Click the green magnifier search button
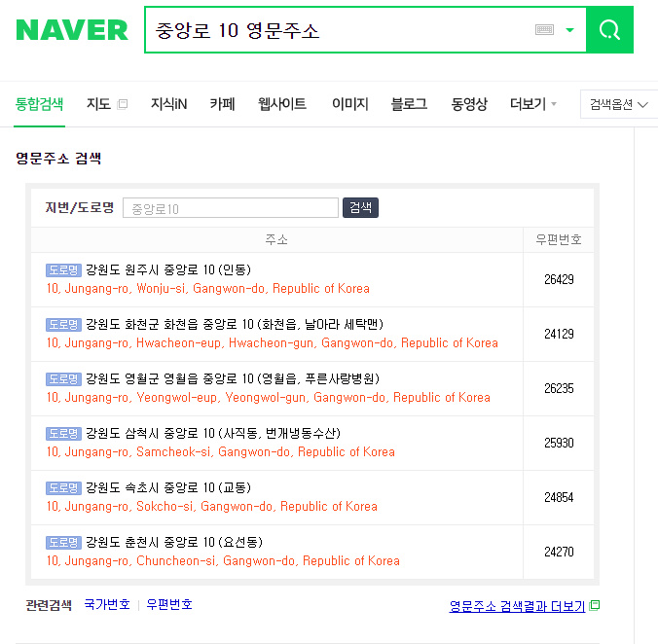The width and height of the screenshot is (658, 644). click(x=609, y=30)
